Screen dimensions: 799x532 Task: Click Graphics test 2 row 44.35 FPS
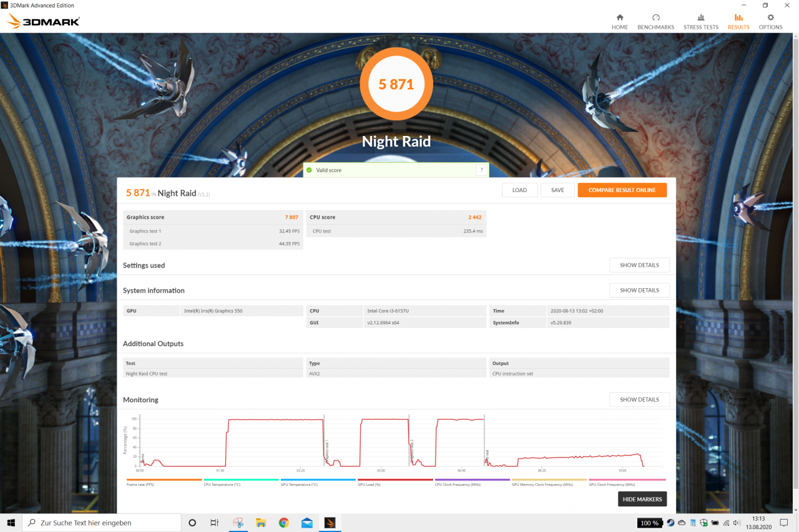(213, 244)
